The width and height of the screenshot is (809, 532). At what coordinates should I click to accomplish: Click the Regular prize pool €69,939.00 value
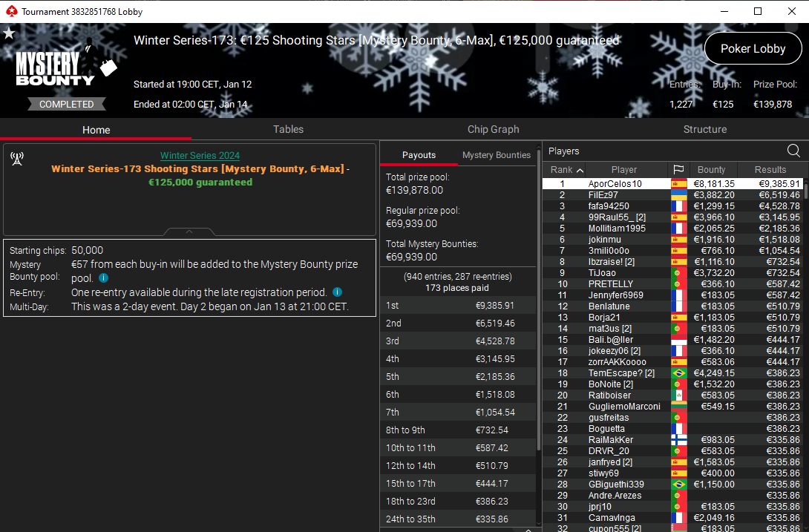click(x=411, y=224)
